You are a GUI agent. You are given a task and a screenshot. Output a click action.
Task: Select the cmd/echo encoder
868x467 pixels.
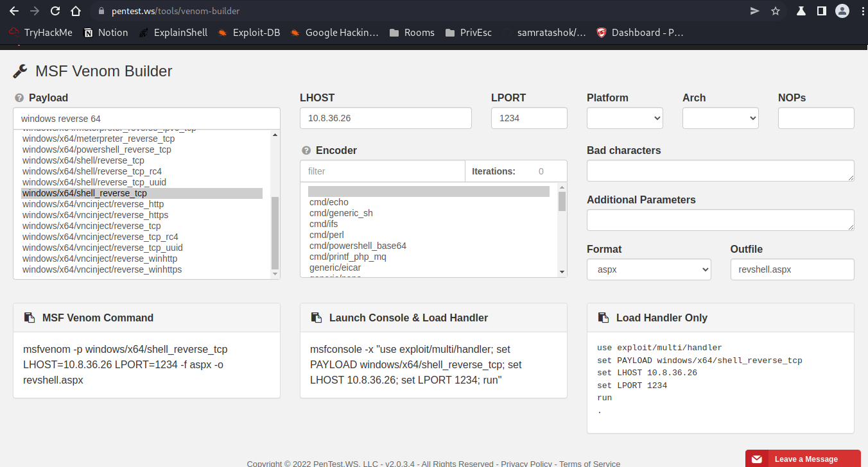[x=429, y=202]
